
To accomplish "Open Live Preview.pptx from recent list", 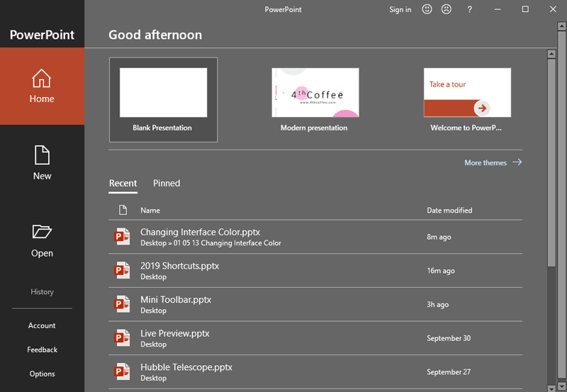I will point(315,337).
